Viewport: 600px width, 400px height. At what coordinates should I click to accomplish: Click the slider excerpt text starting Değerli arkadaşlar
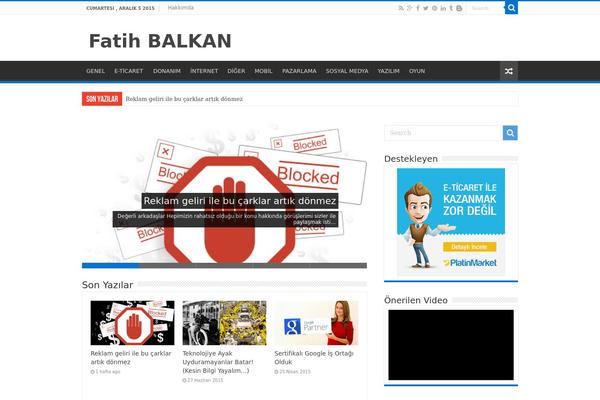tap(225, 219)
